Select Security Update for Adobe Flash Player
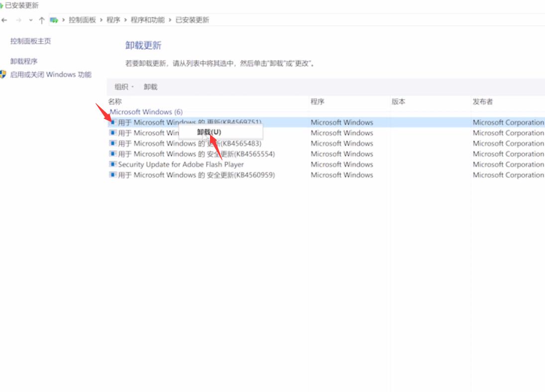This screenshot has width=545, height=392. click(x=327, y=164)
